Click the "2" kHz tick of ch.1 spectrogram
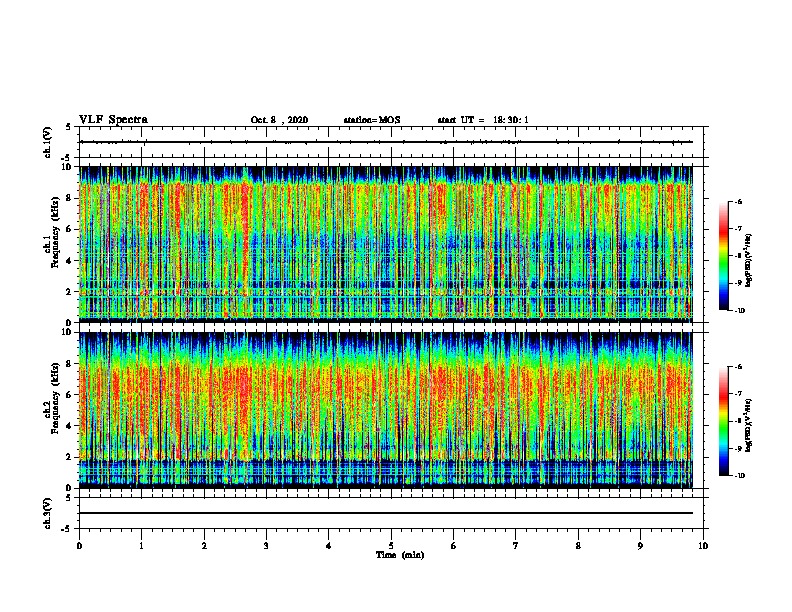Screen dimensions: 792x612 click(69, 292)
